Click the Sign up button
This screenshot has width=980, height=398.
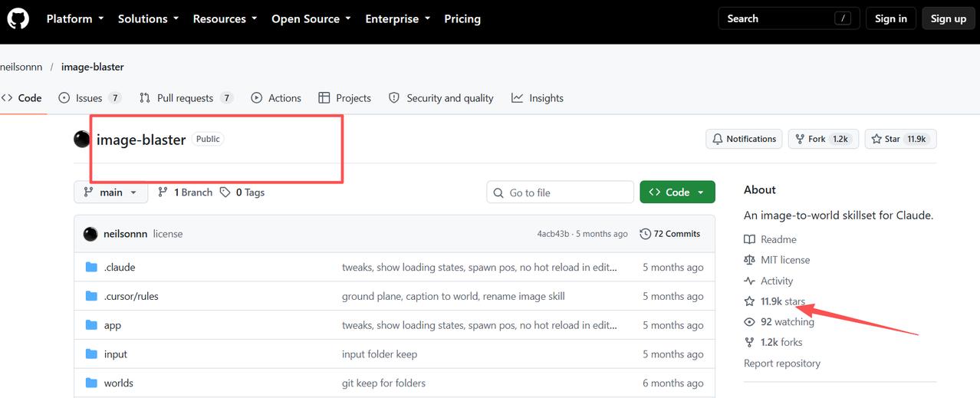click(949, 18)
